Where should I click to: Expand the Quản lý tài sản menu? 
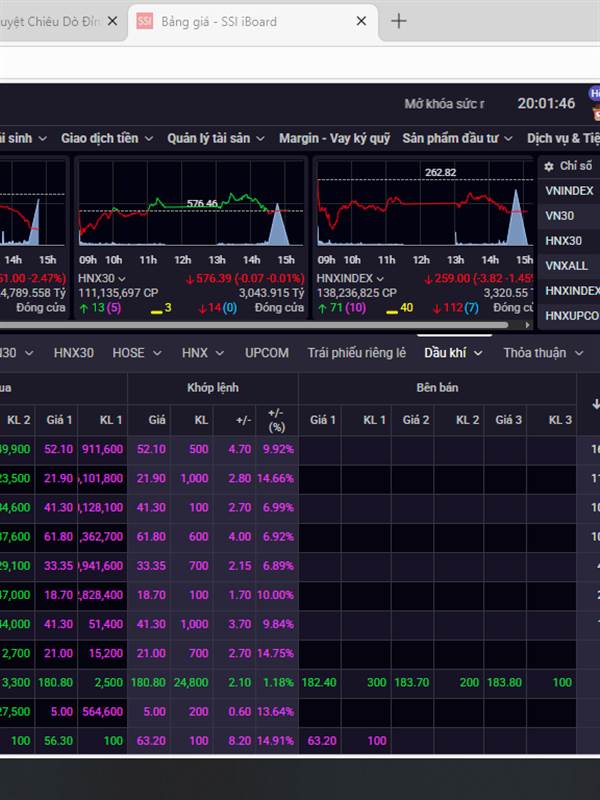[215, 139]
